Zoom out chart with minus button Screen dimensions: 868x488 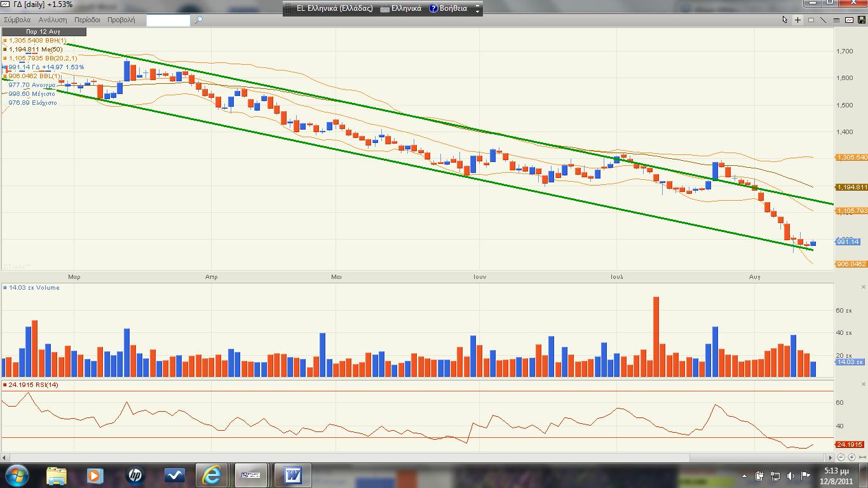point(841,457)
